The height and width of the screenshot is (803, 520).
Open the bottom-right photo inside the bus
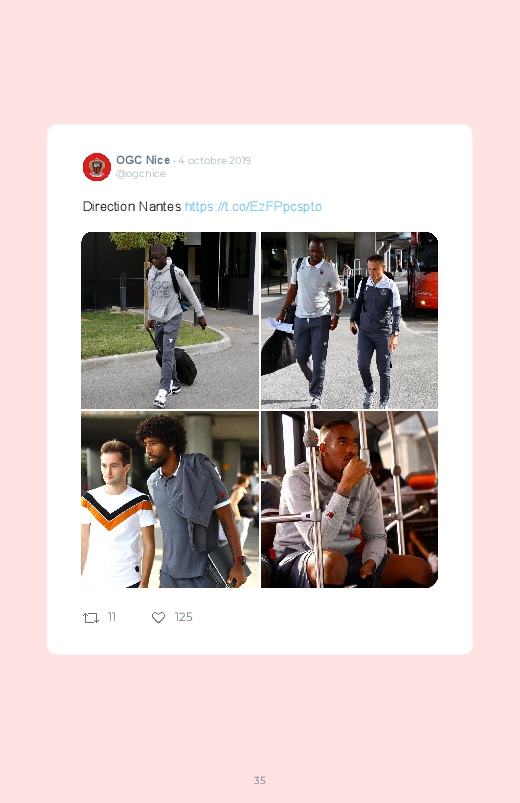[x=349, y=499]
